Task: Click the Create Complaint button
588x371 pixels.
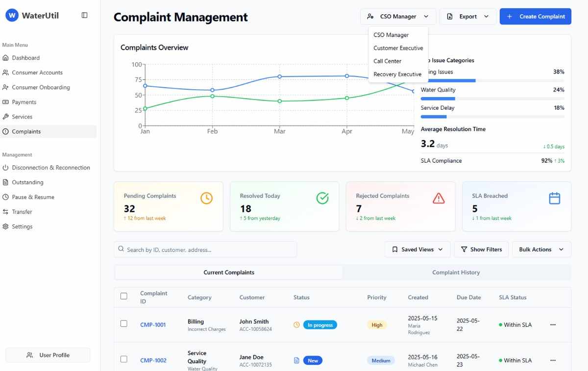Action: pyautogui.click(x=535, y=16)
